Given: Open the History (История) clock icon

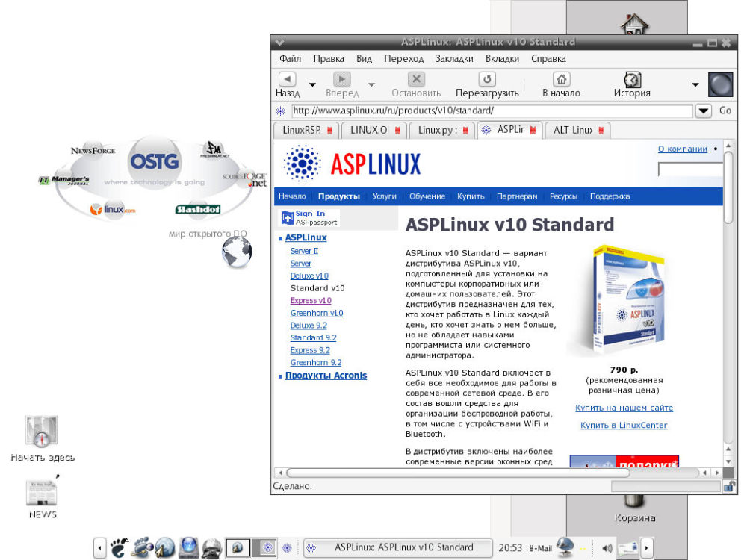Looking at the screenshot, I should [632, 79].
